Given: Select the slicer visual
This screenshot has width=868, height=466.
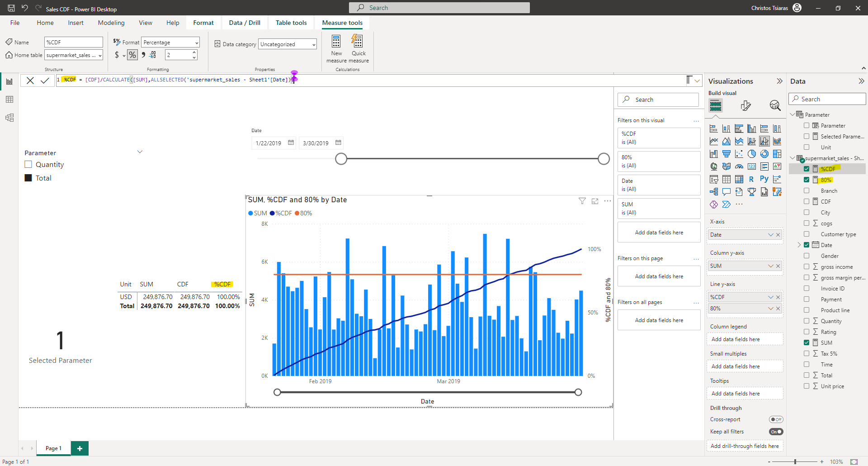Looking at the screenshot, I should [x=714, y=179].
